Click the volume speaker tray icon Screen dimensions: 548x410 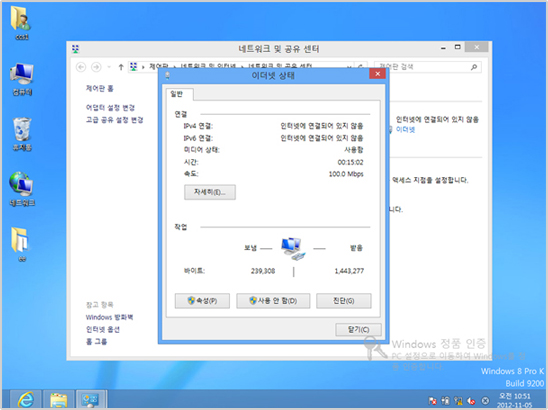[471, 400]
